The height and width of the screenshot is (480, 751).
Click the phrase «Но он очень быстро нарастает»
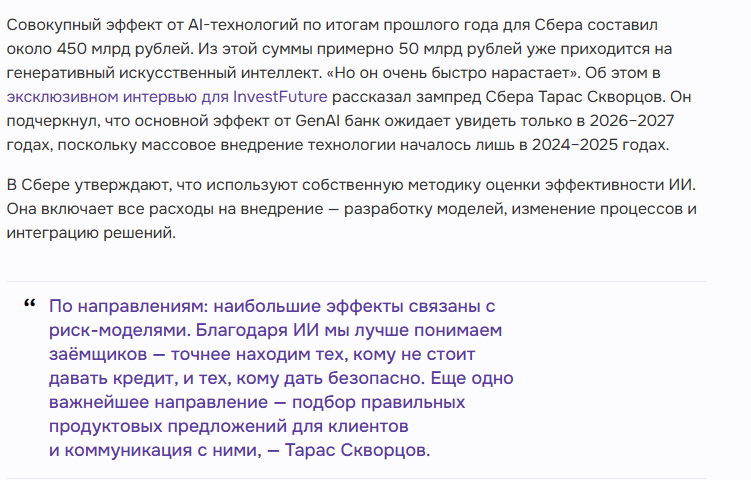coord(453,73)
